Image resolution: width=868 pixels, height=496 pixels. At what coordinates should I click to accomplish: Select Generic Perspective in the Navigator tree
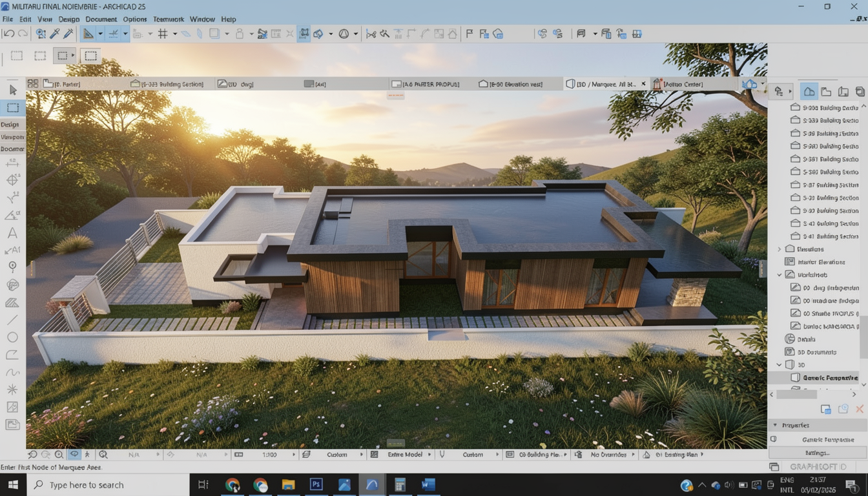pyautogui.click(x=829, y=378)
